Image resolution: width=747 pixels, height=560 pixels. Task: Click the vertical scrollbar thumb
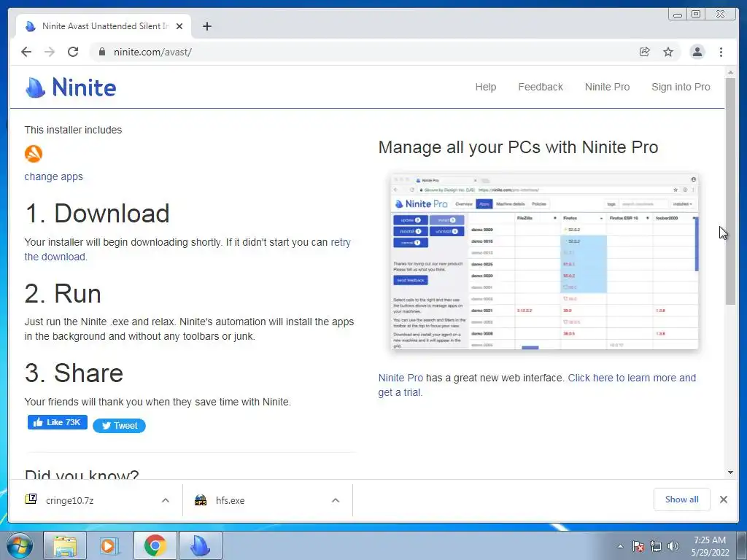click(730, 190)
